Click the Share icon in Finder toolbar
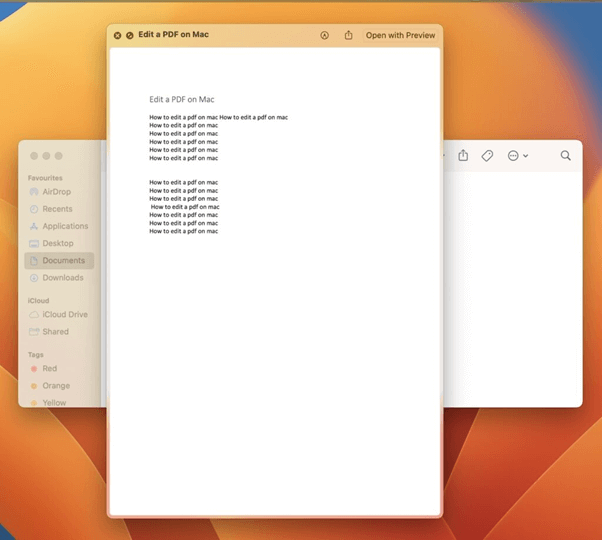This screenshot has width=602, height=540. pyautogui.click(x=463, y=155)
